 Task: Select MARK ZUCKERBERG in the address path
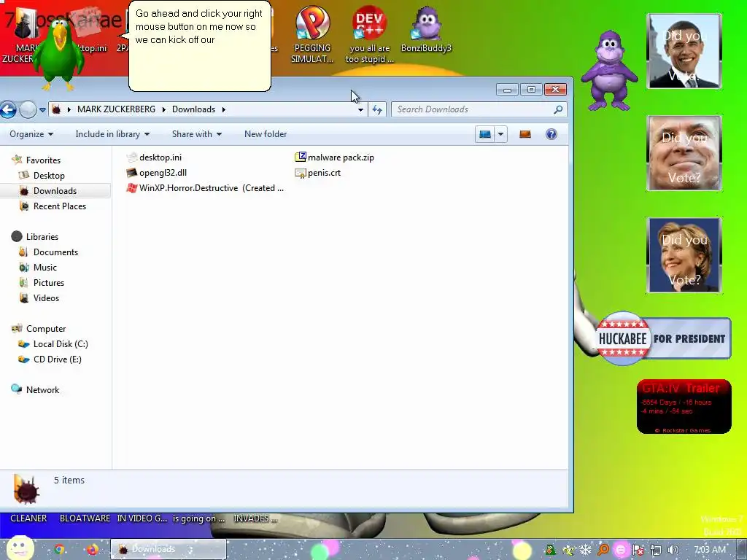coord(116,109)
